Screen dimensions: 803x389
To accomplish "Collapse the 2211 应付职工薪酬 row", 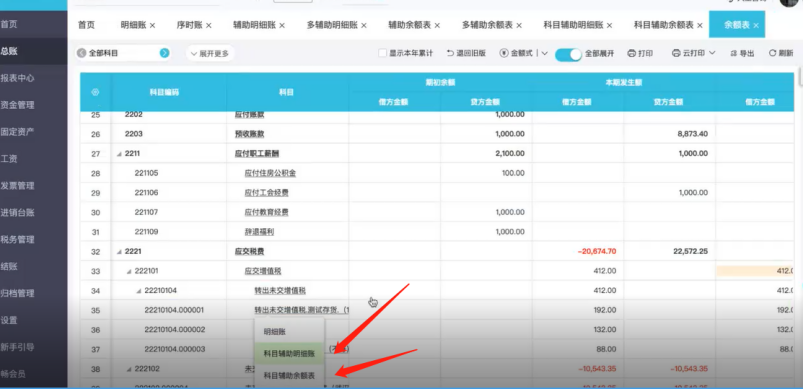I will click(x=119, y=154).
